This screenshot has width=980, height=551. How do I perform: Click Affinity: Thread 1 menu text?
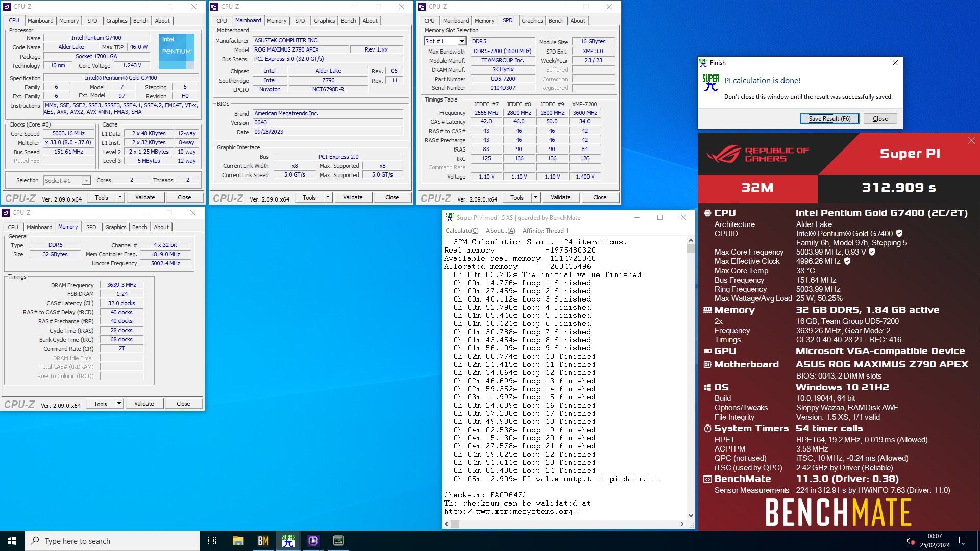(x=545, y=231)
